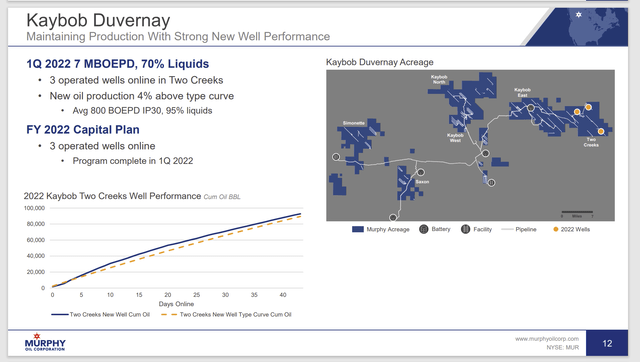
Task: Click the Simonette label on the map
Action: [353, 123]
